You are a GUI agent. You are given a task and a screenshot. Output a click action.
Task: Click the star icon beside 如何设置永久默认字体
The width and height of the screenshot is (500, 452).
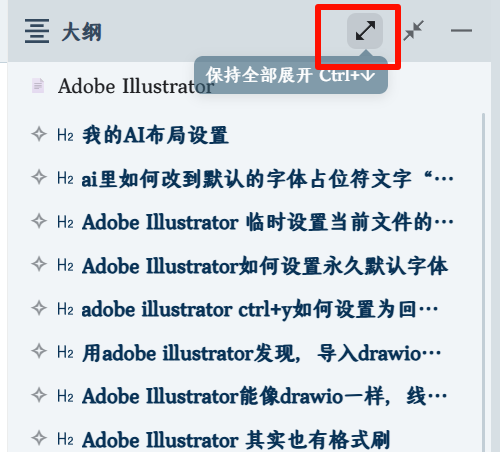(x=39, y=264)
